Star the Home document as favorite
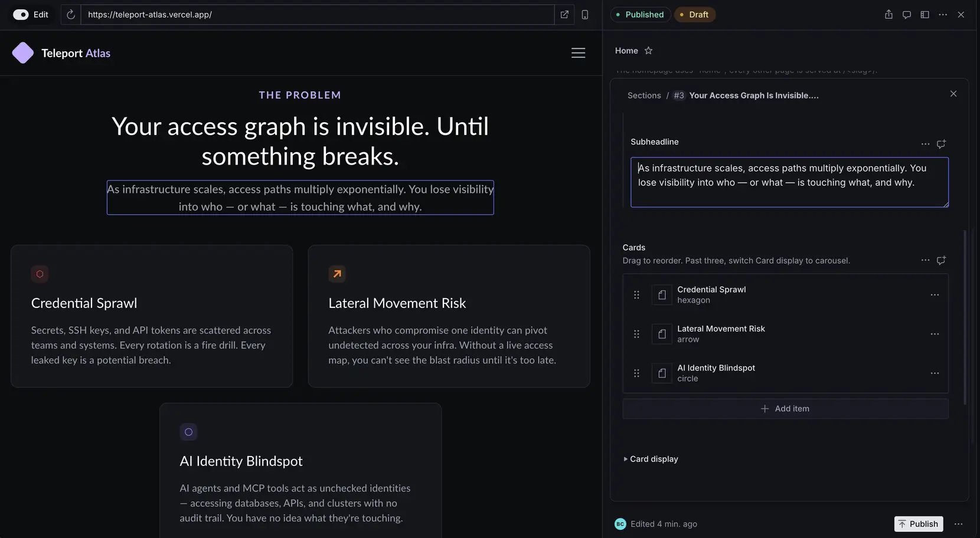The width and height of the screenshot is (980, 538). (648, 51)
